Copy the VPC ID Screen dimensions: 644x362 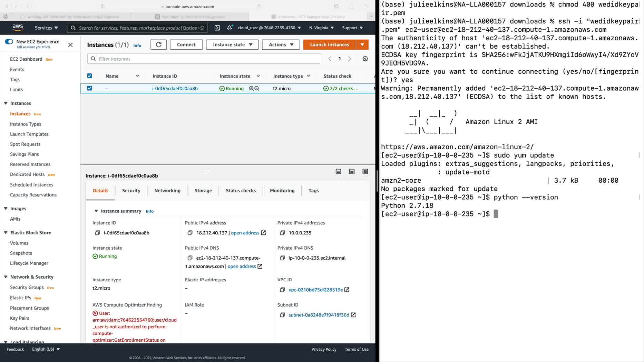tap(282, 290)
